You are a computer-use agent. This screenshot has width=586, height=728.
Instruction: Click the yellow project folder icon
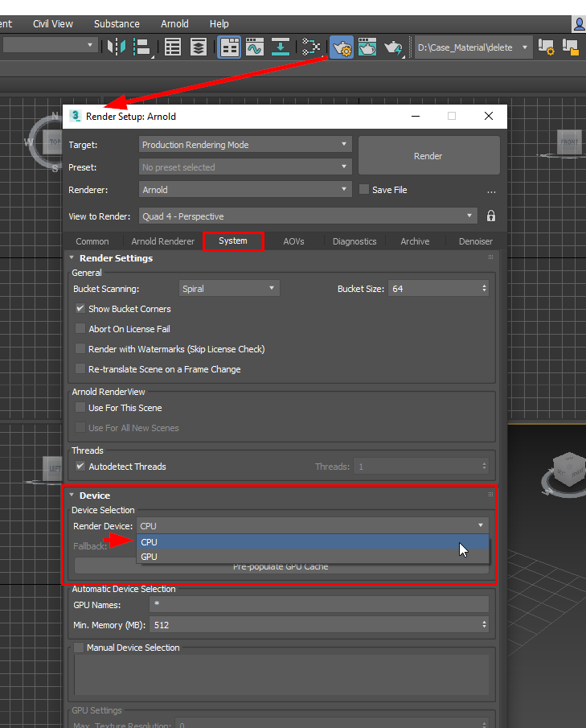pyautogui.click(x=570, y=47)
